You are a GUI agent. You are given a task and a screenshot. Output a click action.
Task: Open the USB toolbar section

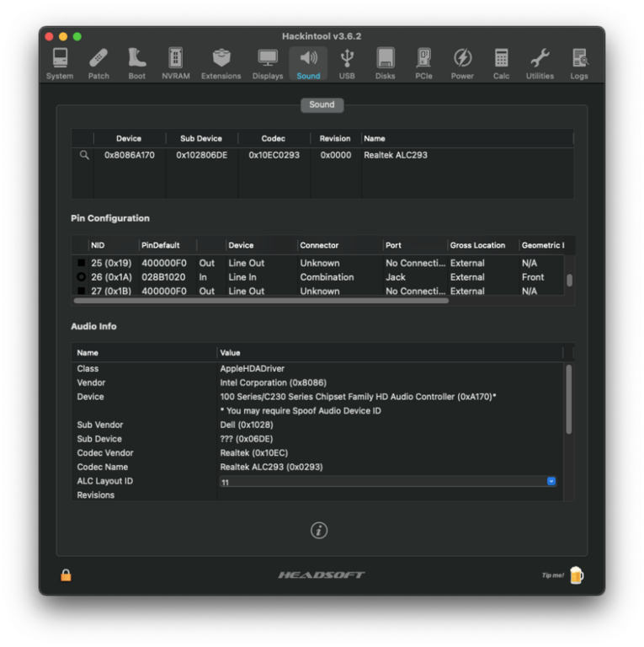(347, 63)
